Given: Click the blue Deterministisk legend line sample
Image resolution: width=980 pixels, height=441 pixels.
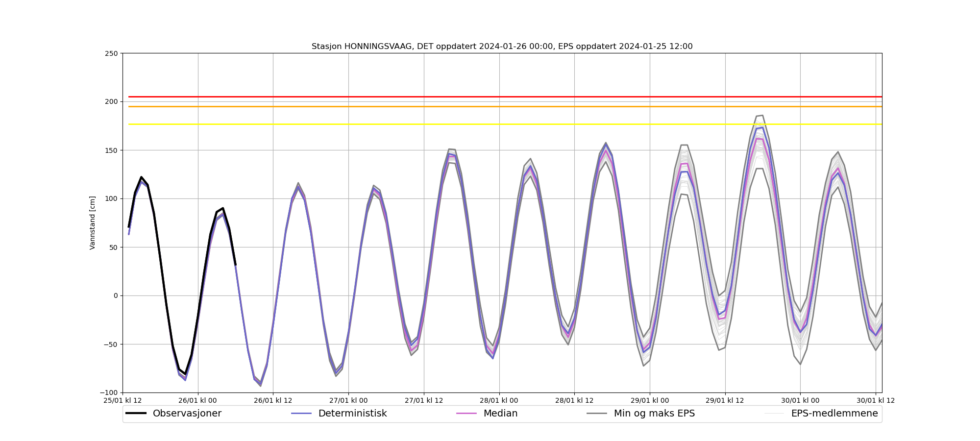Looking at the screenshot, I should coord(301,414).
